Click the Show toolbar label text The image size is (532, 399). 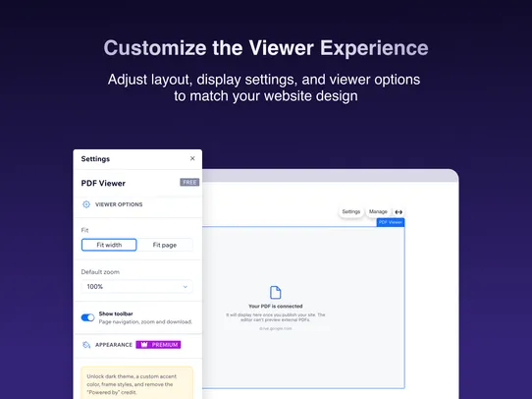(116, 313)
